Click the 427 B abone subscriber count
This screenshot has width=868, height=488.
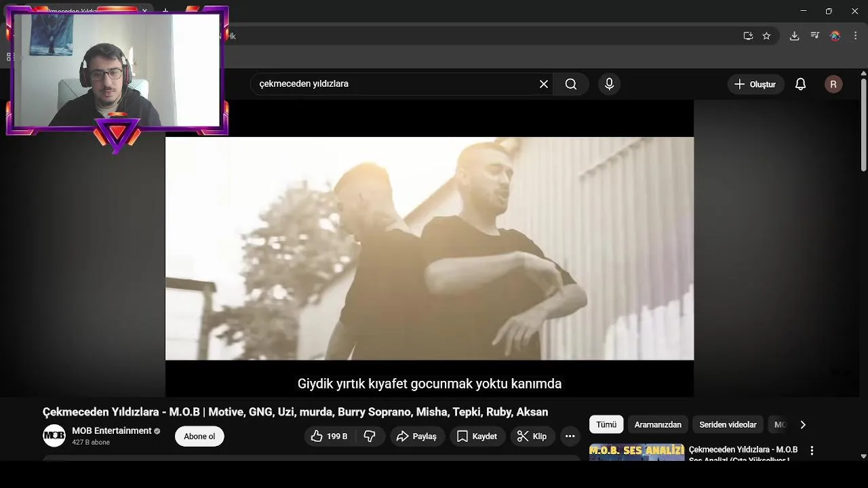[x=91, y=443]
